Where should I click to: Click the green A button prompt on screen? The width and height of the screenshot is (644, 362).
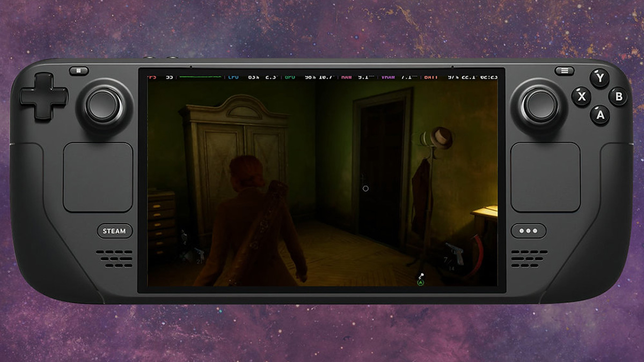coord(421,283)
